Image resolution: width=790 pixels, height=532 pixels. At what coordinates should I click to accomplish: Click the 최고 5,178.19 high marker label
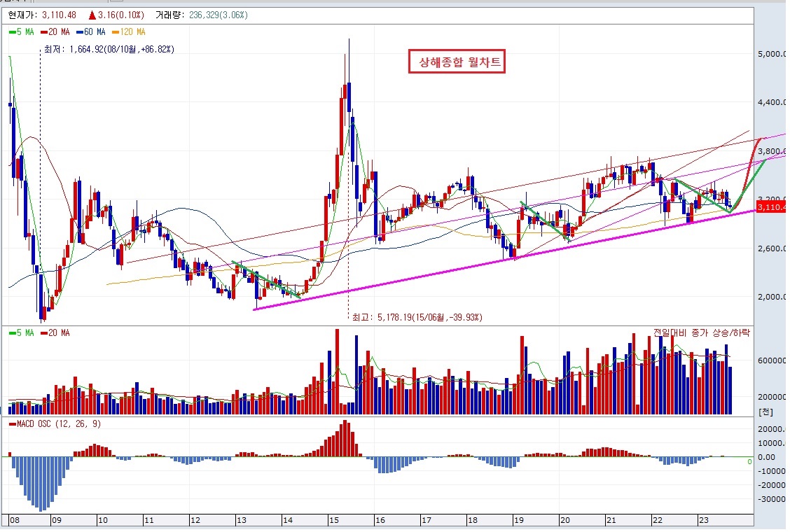click(417, 317)
